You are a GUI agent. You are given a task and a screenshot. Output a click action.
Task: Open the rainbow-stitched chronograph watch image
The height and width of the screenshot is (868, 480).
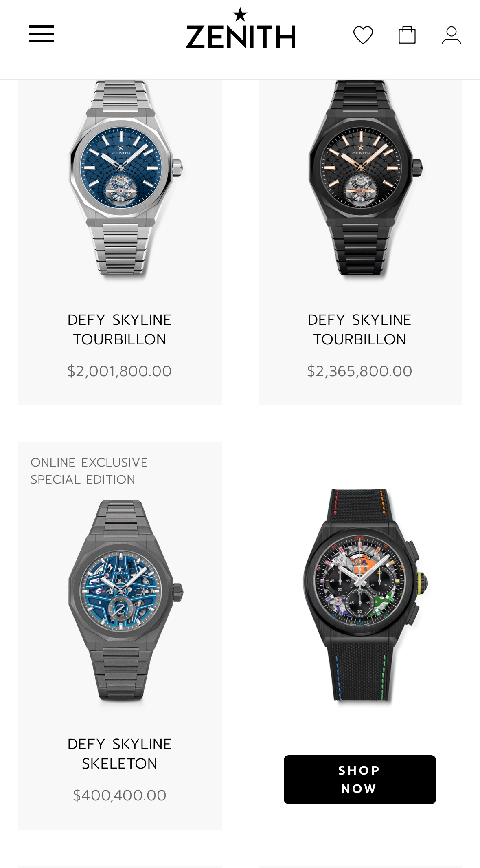click(x=366, y=595)
